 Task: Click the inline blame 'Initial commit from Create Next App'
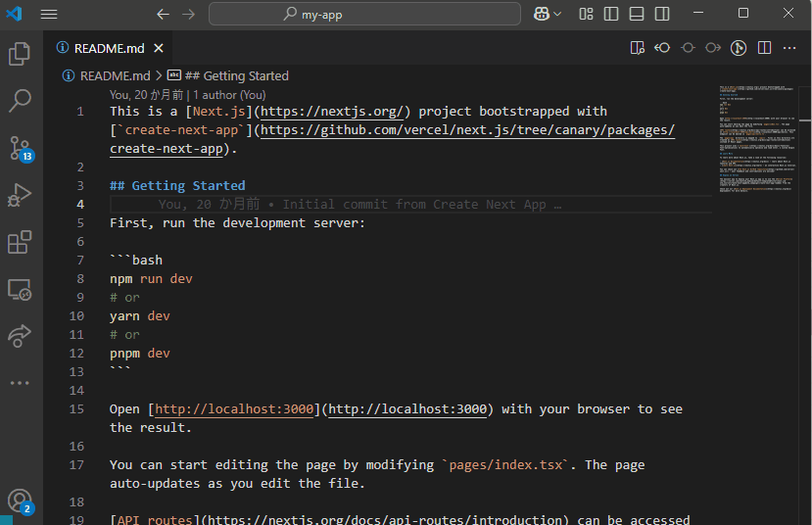[x=414, y=205]
